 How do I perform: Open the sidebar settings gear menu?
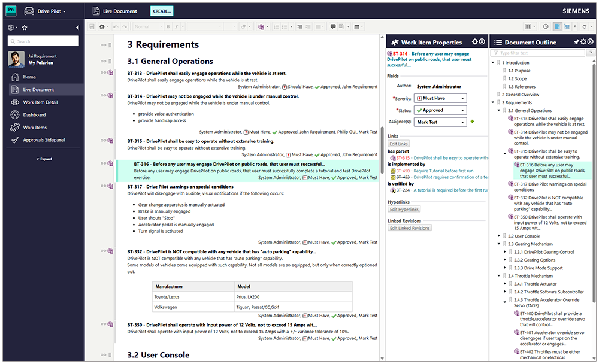(12, 28)
